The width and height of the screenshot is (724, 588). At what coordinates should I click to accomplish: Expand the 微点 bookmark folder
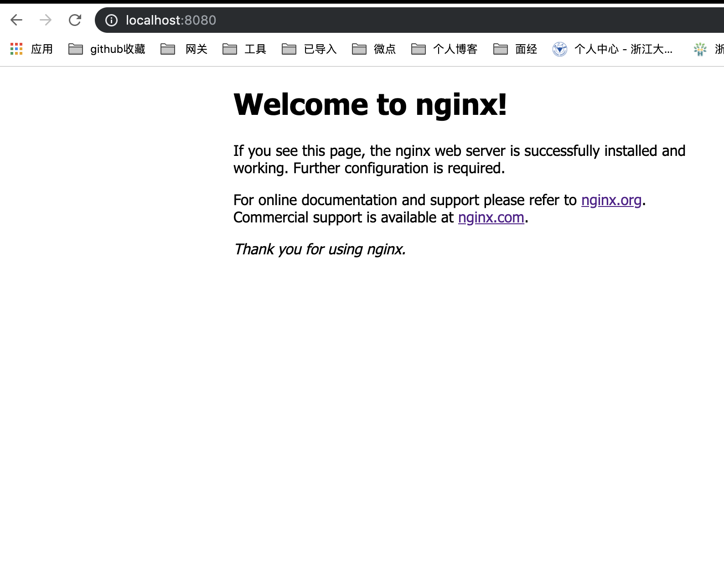pyautogui.click(x=374, y=49)
